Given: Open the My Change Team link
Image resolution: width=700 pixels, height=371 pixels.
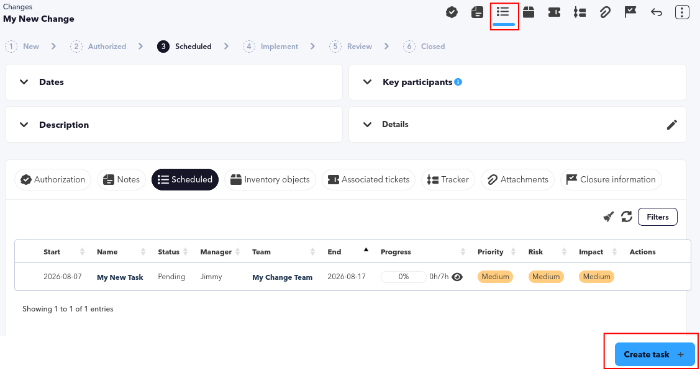Looking at the screenshot, I should pyautogui.click(x=282, y=277).
